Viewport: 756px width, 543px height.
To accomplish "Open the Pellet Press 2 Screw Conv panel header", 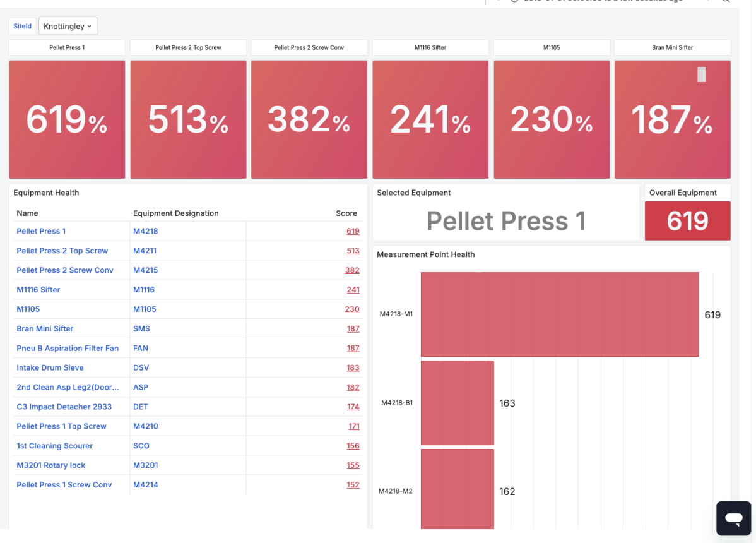I will coord(309,47).
